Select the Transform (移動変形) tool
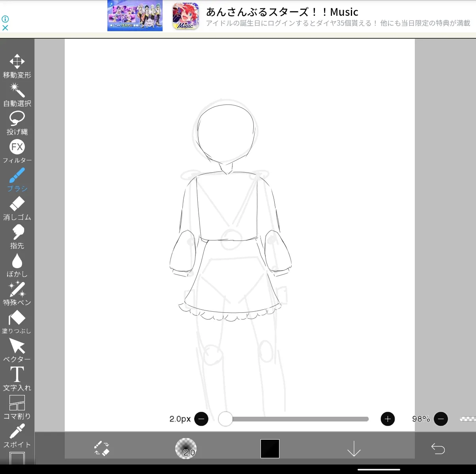 [x=17, y=66]
